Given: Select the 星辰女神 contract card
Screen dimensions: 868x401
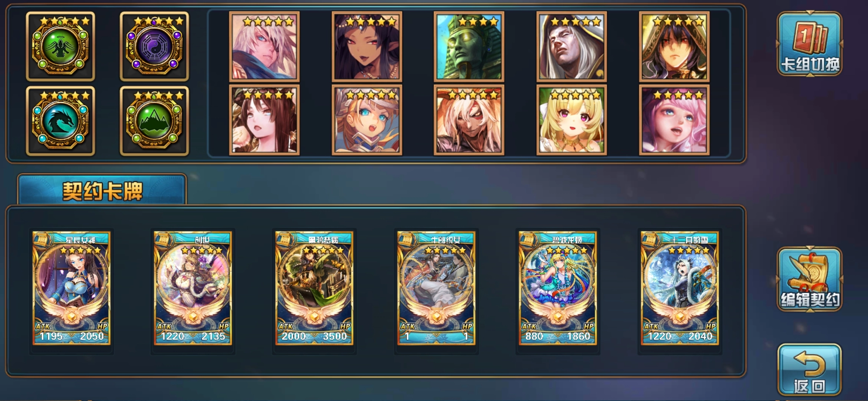Looking at the screenshot, I should coord(71,288).
